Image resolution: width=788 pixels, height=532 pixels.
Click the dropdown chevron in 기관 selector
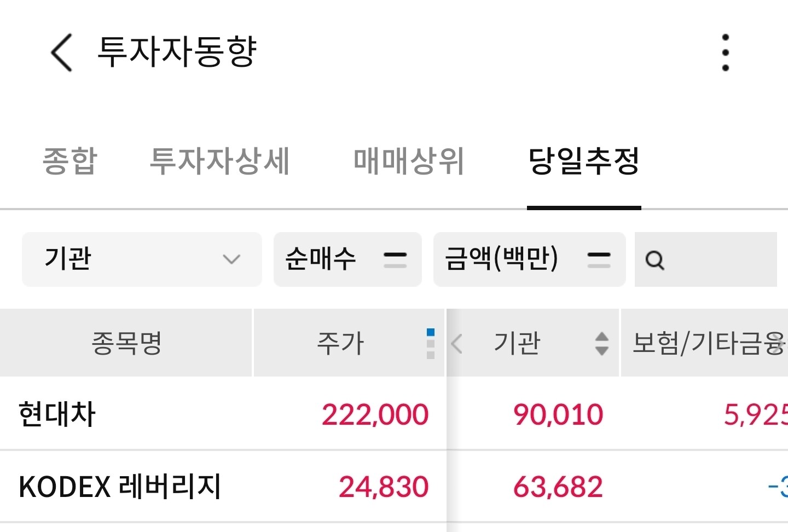[231, 259]
